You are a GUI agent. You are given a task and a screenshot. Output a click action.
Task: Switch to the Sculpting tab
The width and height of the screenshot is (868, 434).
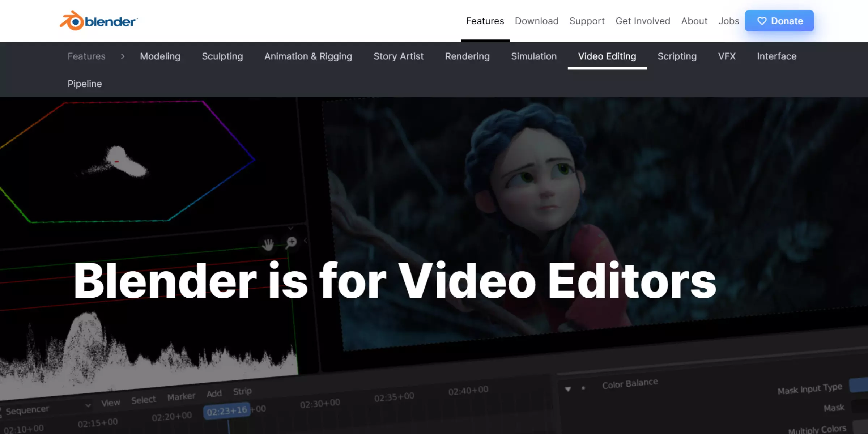click(222, 56)
